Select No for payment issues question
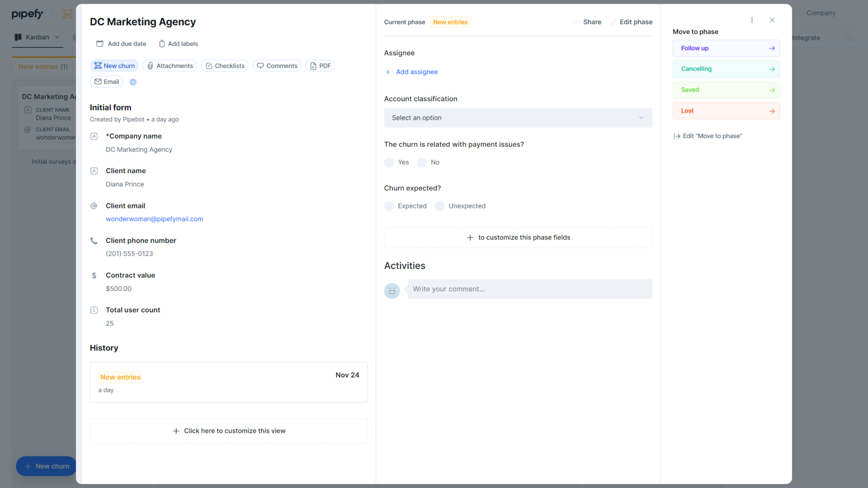 (x=422, y=162)
